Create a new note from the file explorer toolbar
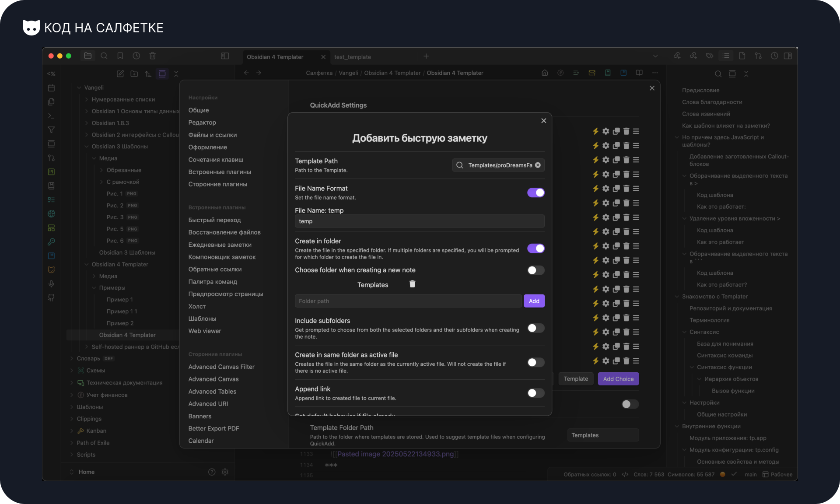 click(x=120, y=74)
